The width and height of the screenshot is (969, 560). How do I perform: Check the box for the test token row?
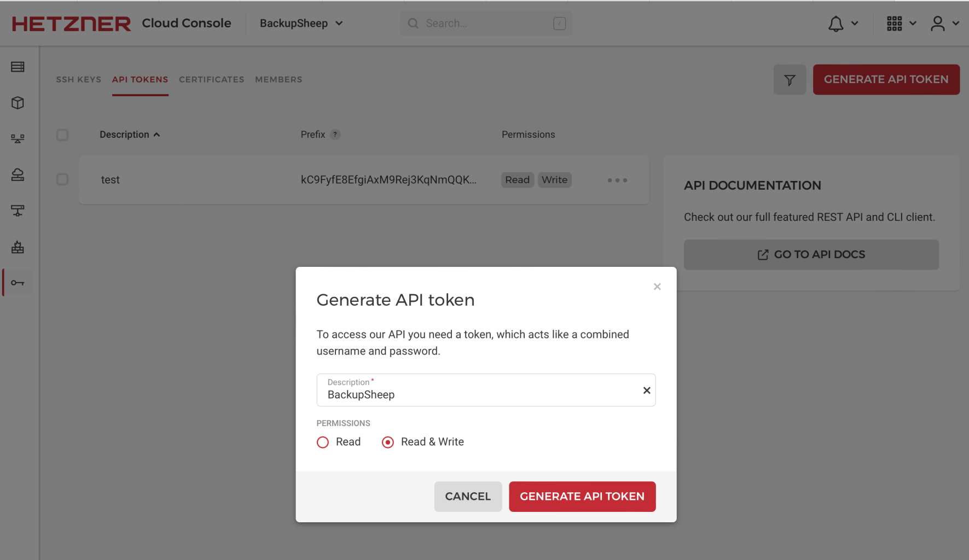[x=62, y=179]
